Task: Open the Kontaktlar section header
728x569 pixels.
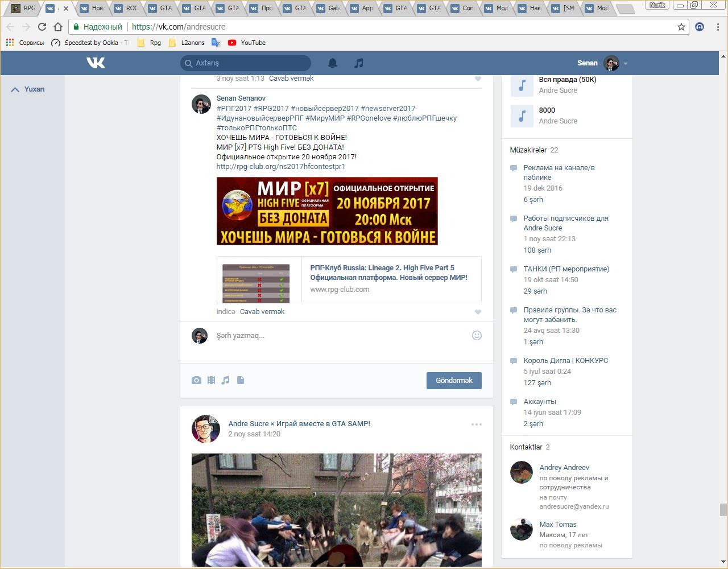Action: [526, 447]
